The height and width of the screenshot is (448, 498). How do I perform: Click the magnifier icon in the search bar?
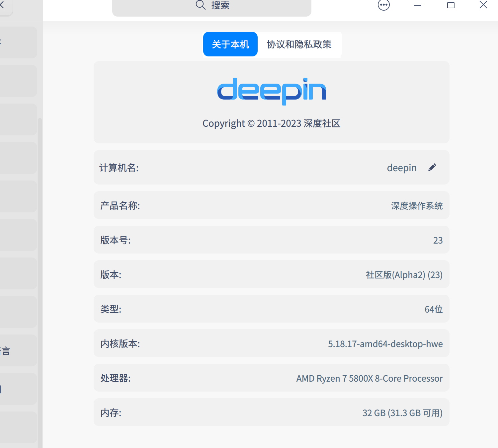click(x=200, y=5)
